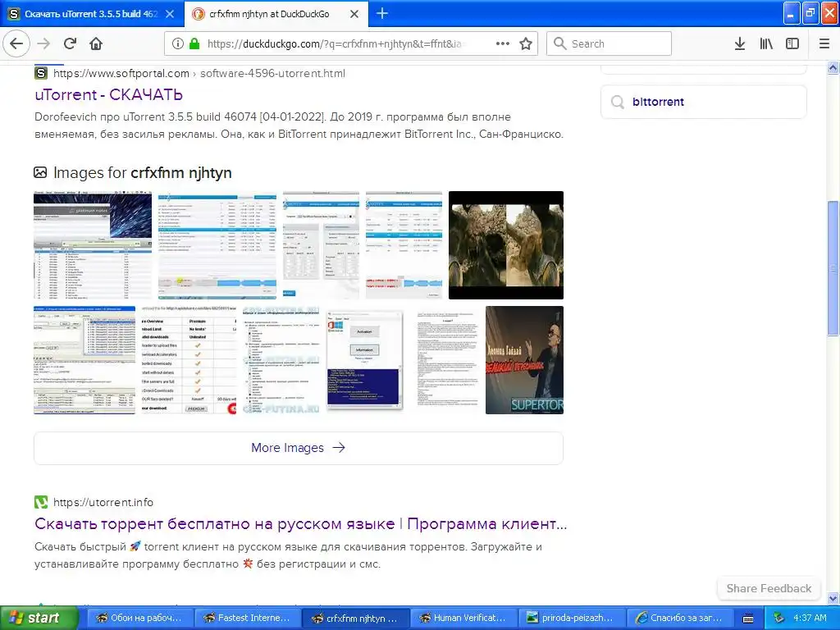Open the Windows start menu
Screen dimensions: 840x630
(39, 619)
